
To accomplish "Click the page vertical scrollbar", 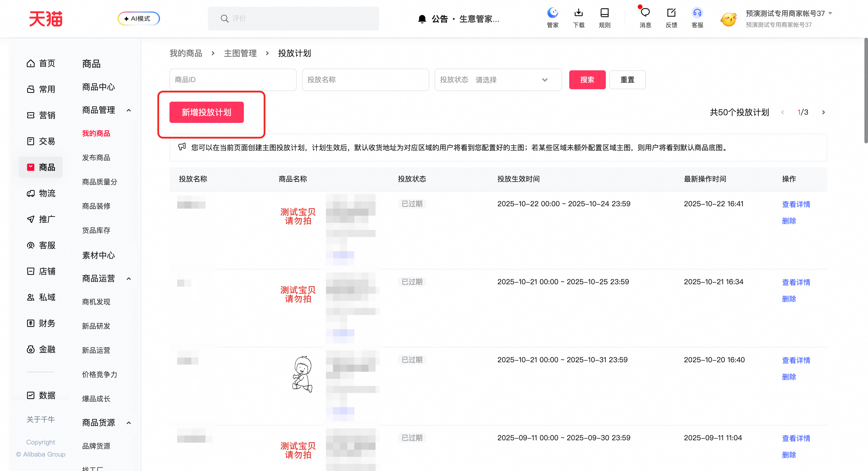I will click(x=865, y=91).
